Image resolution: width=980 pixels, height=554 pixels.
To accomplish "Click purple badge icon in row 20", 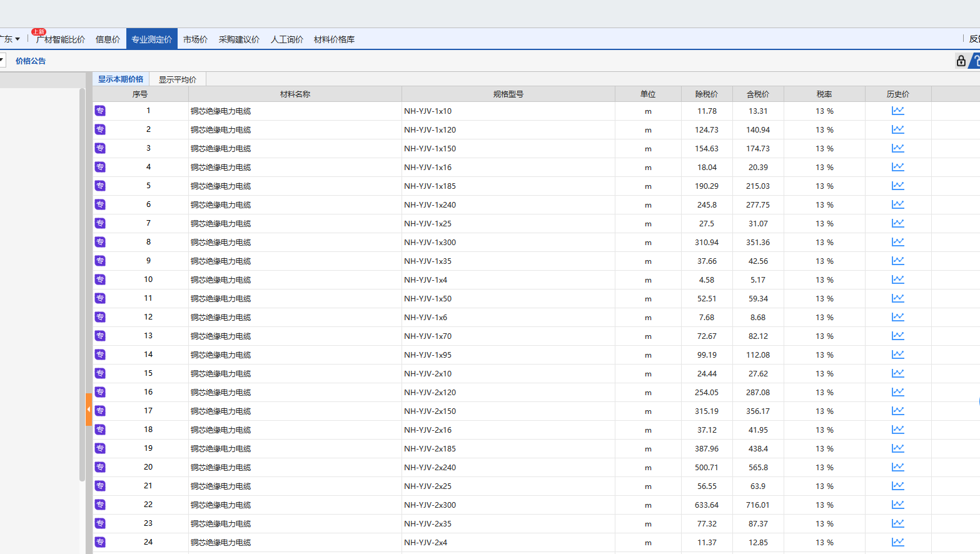I will coord(100,467).
